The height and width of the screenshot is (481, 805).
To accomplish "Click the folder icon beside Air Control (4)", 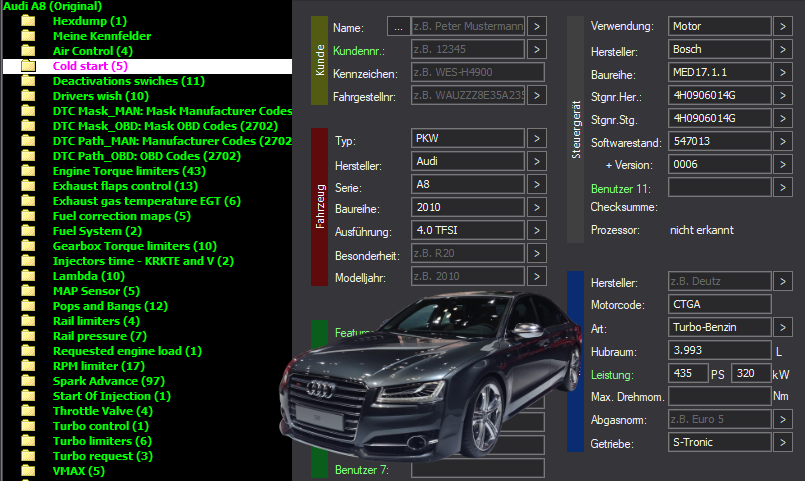I will click(x=28, y=51).
